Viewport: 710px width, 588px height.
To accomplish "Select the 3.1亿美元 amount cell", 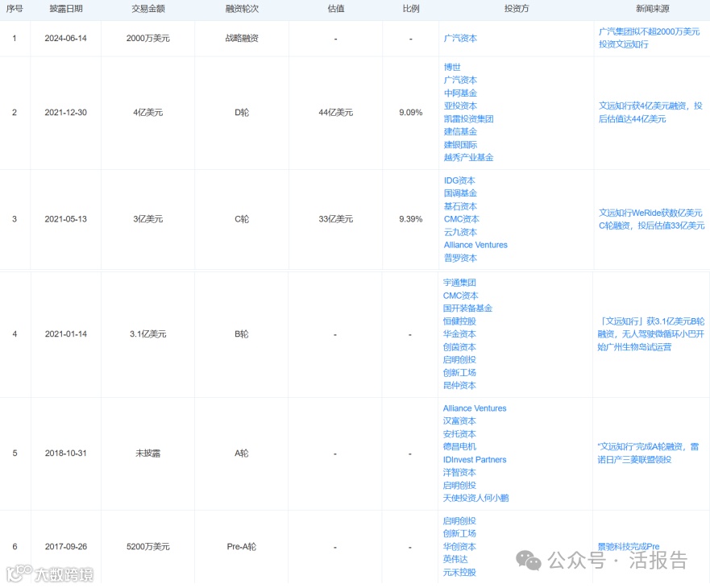I will pyautogui.click(x=148, y=334).
